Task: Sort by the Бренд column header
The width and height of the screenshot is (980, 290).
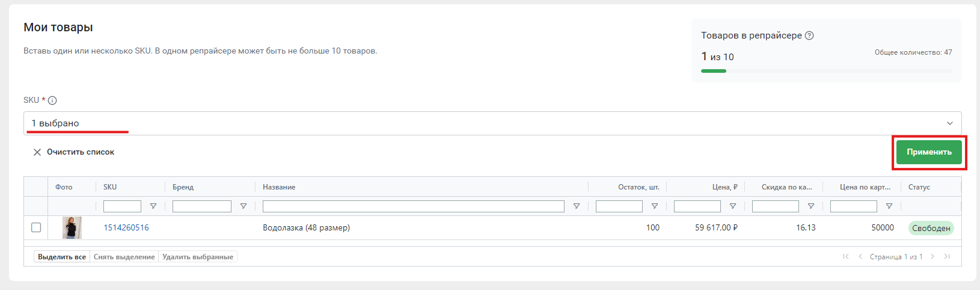Action: [183, 187]
